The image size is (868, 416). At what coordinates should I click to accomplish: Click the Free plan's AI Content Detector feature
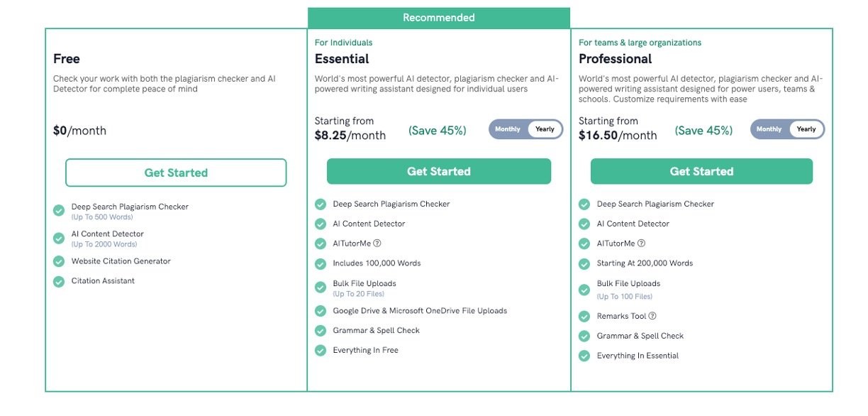coord(107,234)
